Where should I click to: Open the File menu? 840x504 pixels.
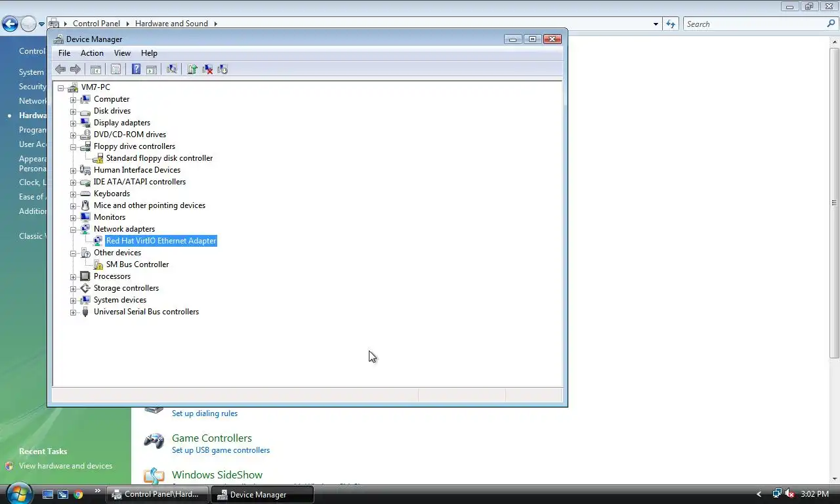(64, 53)
